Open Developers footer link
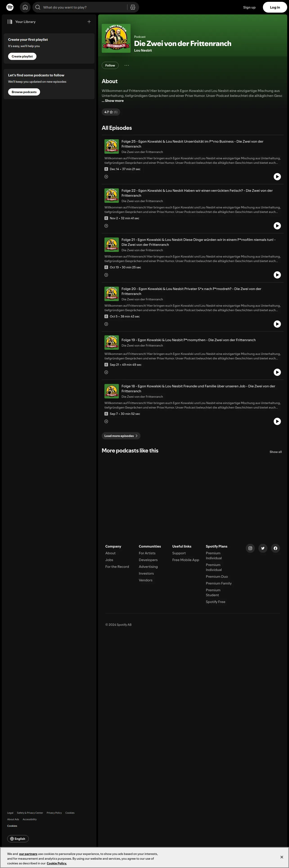This screenshot has height=868, width=289. pos(148,560)
